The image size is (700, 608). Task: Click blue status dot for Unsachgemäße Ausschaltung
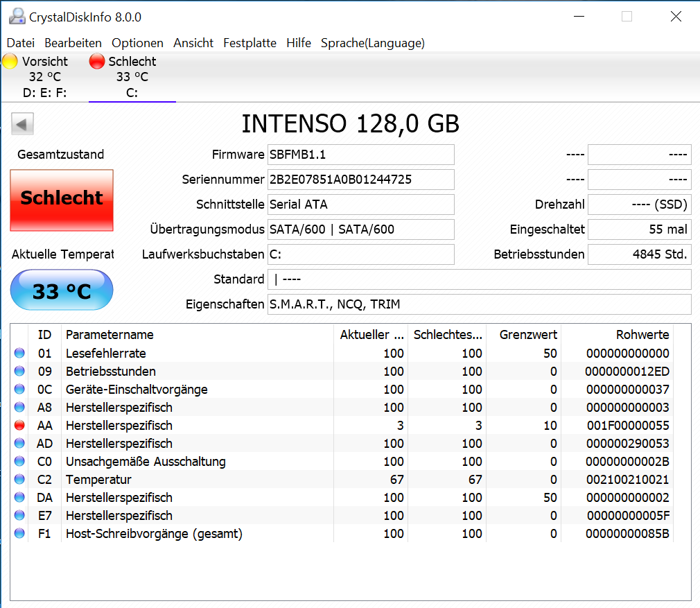19,461
